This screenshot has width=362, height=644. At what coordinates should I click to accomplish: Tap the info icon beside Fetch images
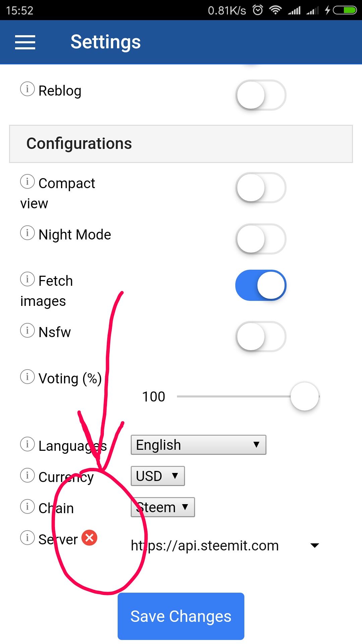(27, 279)
